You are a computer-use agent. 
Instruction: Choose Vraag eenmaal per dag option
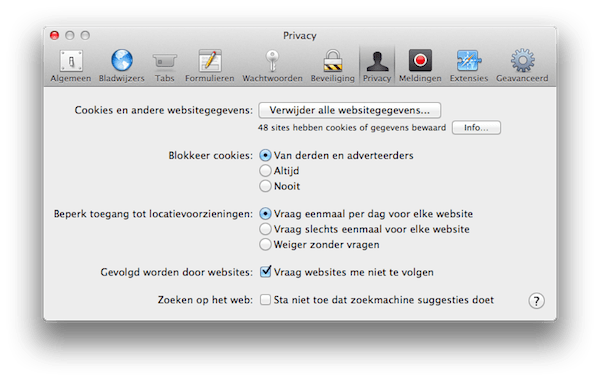(265, 213)
